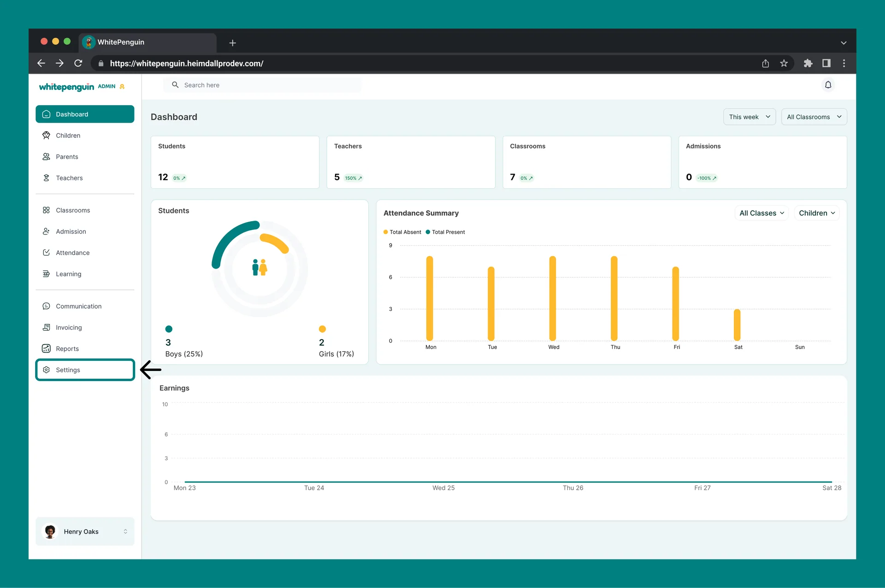The height and width of the screenshot is (588, 885).
Task: Click the Total Present legend dot
Action: pyautogui.click(x=428, y=232)
